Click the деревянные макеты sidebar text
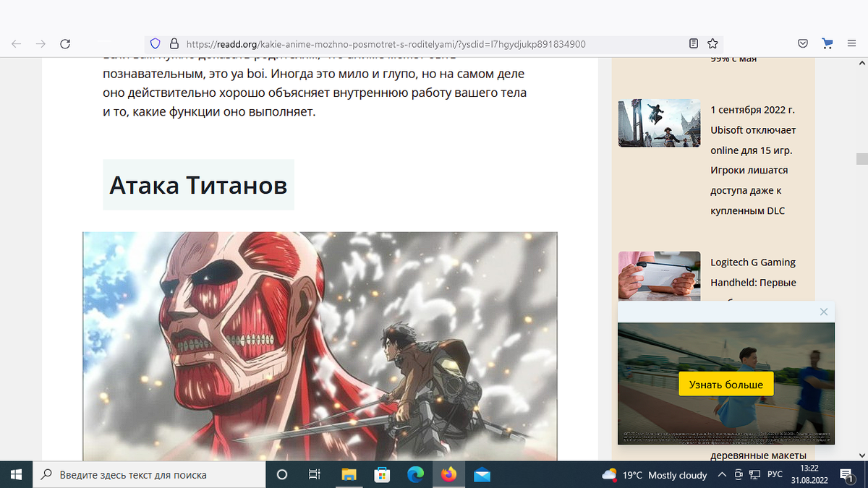 (758, 455)
